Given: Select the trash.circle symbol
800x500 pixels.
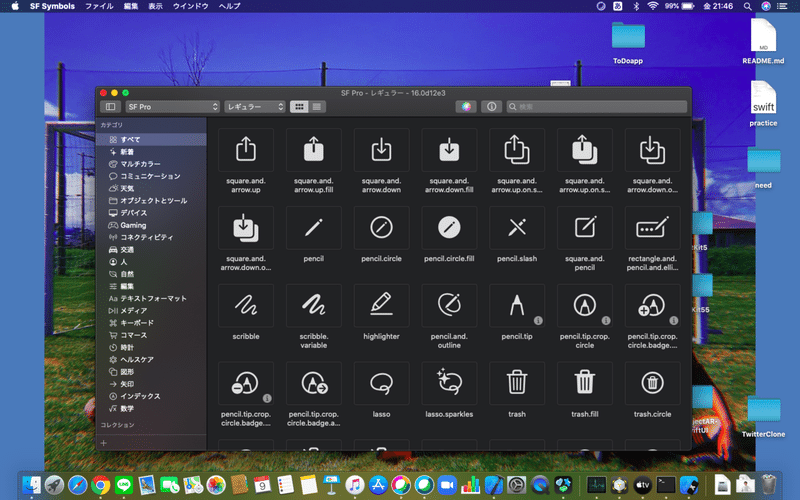Looking at the screenshot, I should pyautogui.click(x=653, y=383).
